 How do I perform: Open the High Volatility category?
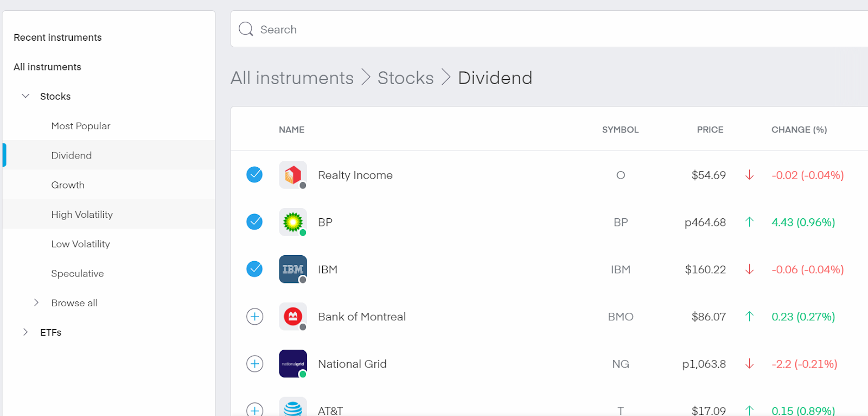click(82, 215)
